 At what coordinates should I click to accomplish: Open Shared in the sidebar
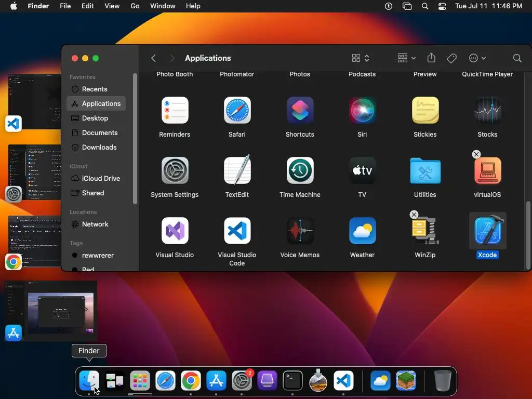[x=96, y=193]
